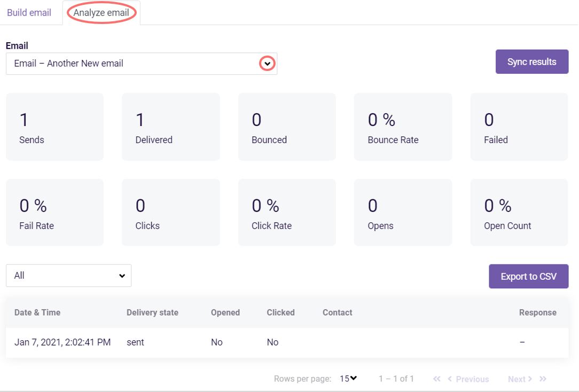
Task: Select the Jan 7, 2021 email record row
Action: click(x=214, y=342)
